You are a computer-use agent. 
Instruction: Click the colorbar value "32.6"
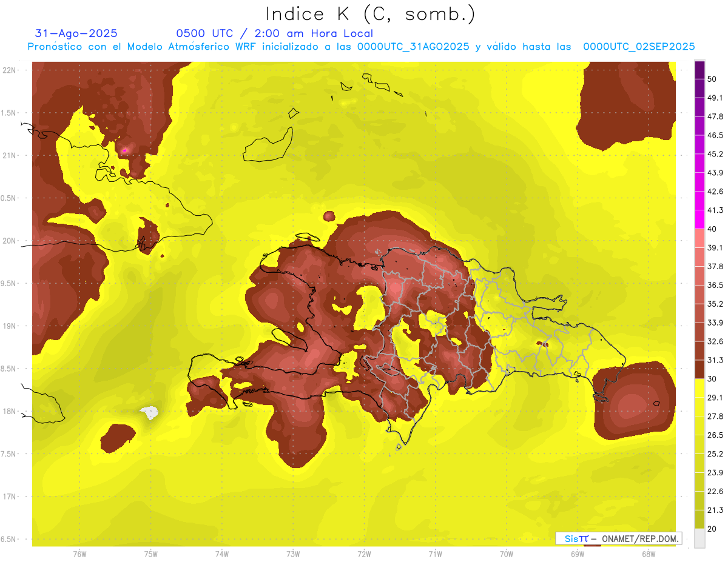[715, 341]
